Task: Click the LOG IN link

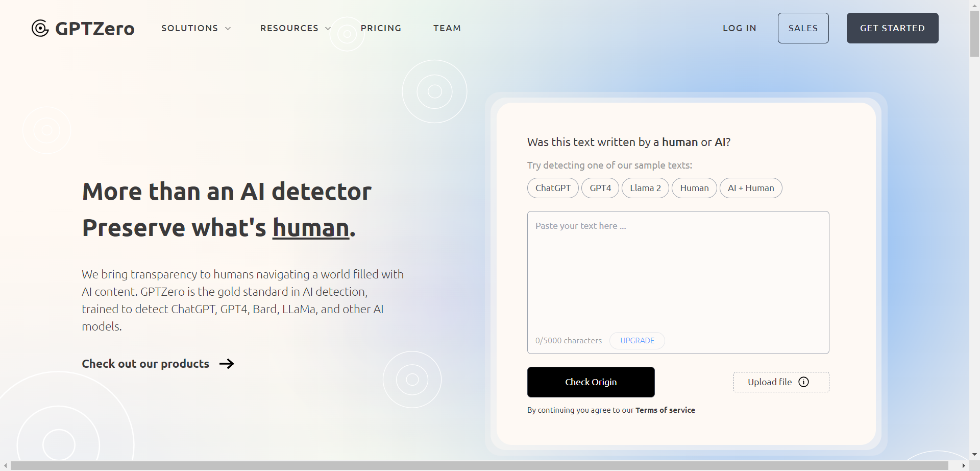Action: [x=740, y=28]
